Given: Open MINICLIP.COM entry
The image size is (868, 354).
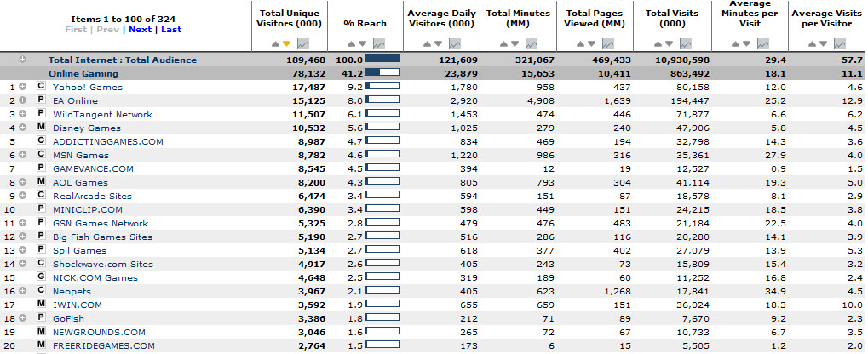Looking at the screenshot, I should pyautogui.click(x=88, y=209).
